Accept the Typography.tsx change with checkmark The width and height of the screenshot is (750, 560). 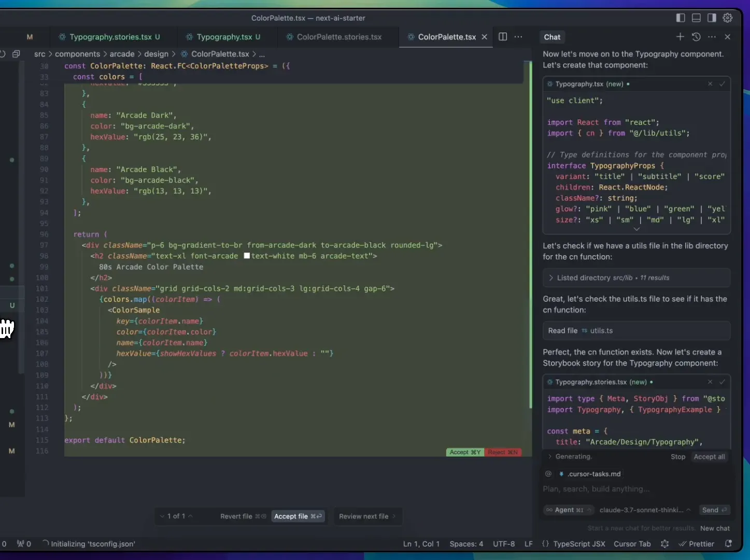pos(722,83)
